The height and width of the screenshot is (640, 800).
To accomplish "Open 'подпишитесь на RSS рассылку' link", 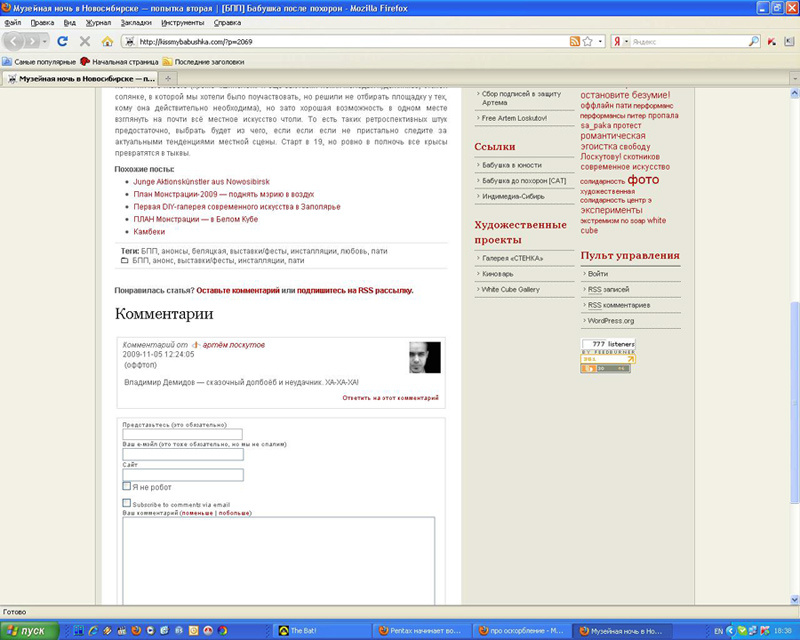I will (x=355, y=290).
